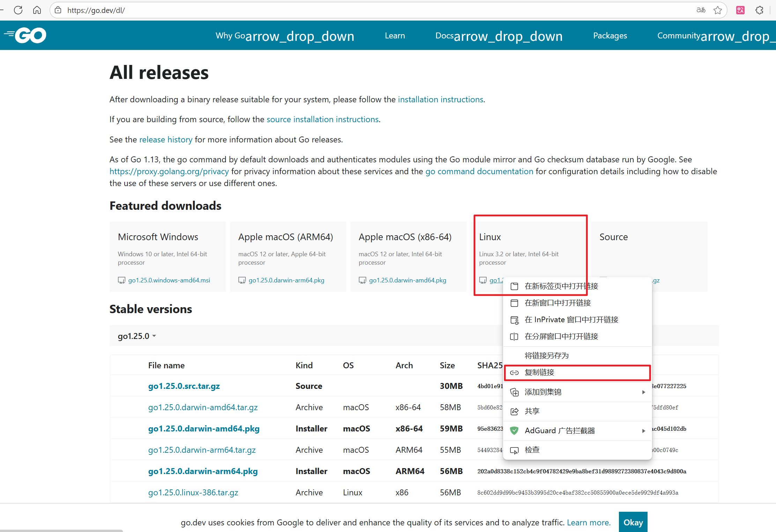Click the horizontal scrollbar at bottom left
The height and width of the screenshot is (532, 776).
click(x=61, y=531)
